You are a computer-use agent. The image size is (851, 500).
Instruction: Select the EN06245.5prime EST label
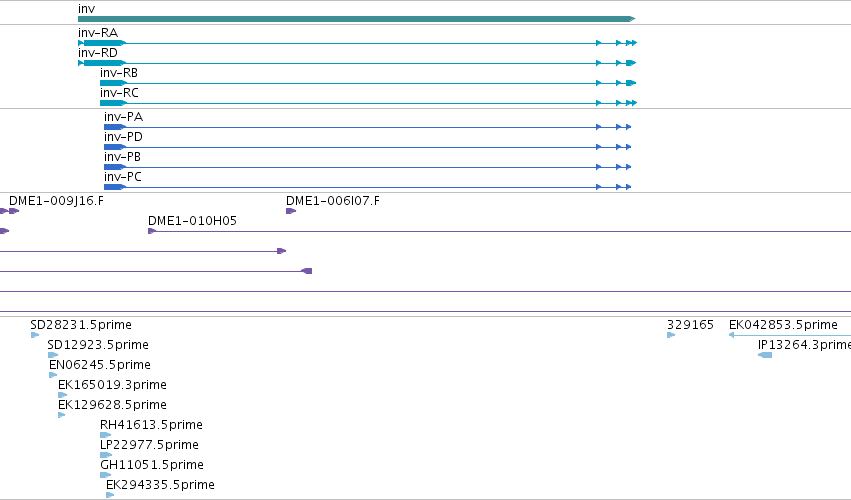(100, 365)
